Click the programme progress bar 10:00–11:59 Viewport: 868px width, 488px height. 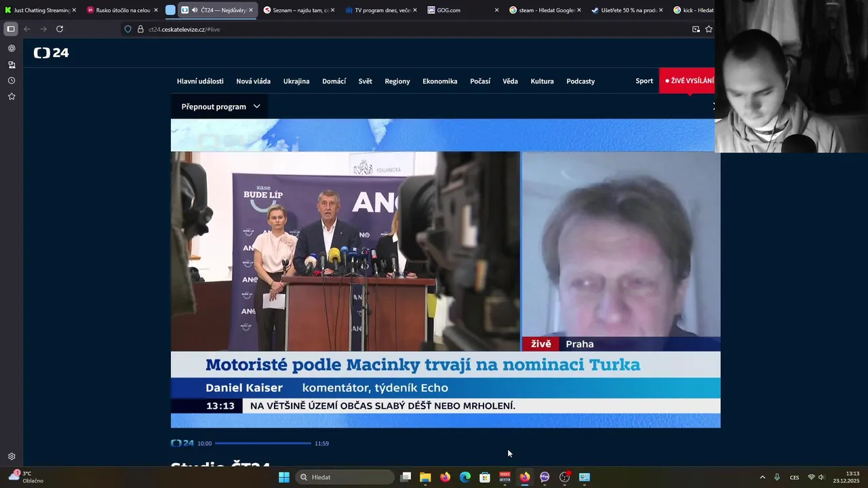(x=263, y=443)
